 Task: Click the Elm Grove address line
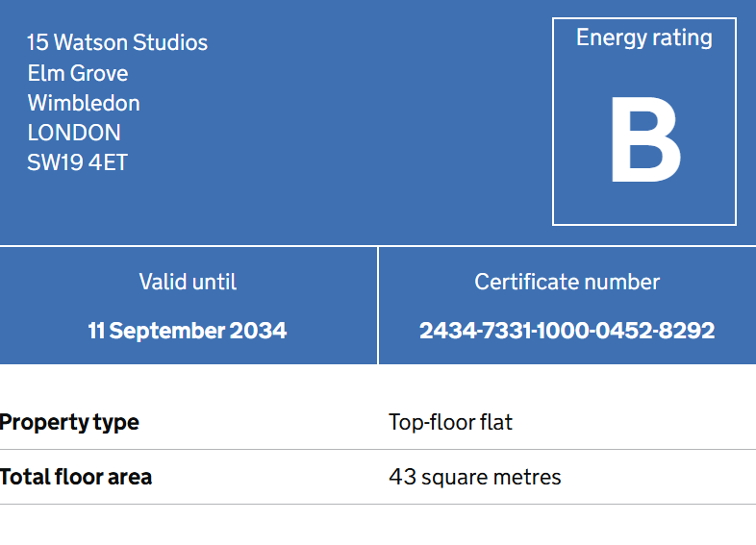point(78,73)
